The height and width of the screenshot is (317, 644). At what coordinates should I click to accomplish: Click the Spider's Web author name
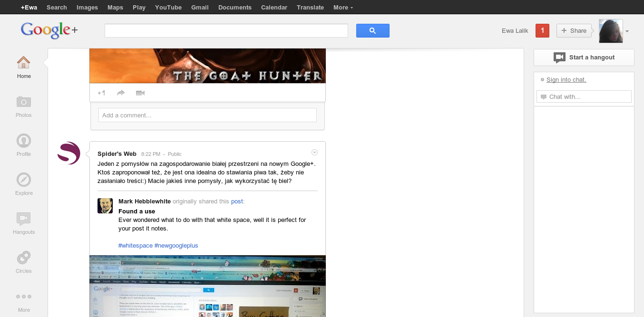117,154
